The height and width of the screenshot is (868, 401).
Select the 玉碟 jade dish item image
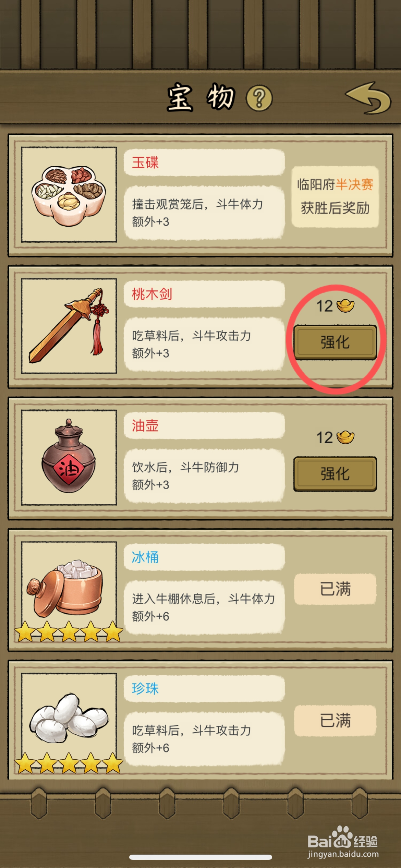(x=69, y=195)
